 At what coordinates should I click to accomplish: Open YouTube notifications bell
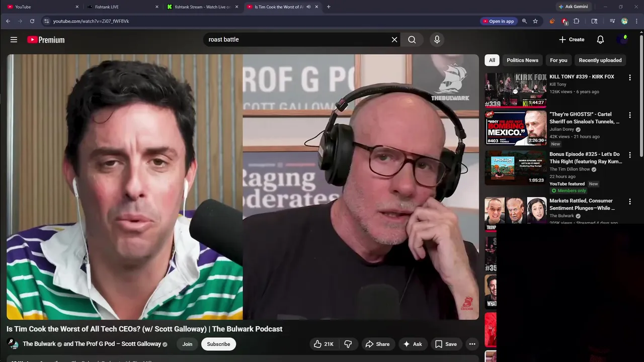(x=600, y=40)
